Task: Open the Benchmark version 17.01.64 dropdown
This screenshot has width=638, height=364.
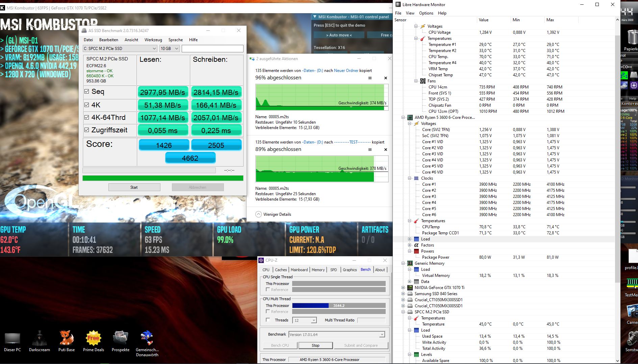Action: pyautogui.click(x=337, y=335)
